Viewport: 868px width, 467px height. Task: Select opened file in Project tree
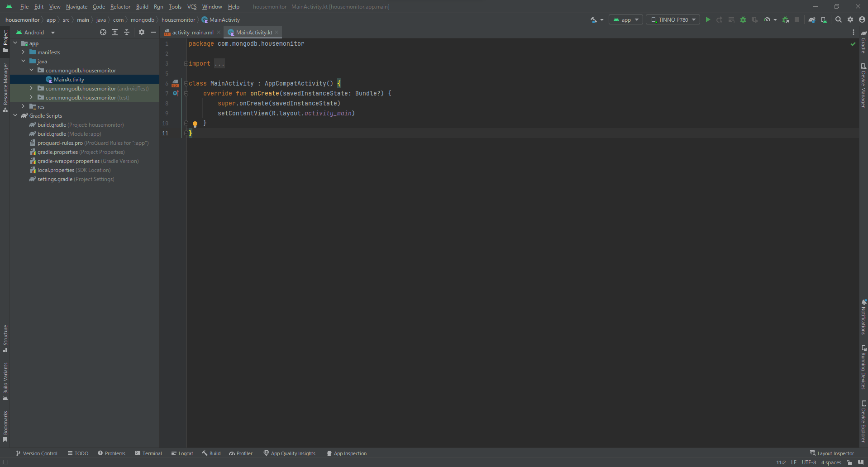pos(103,33)
